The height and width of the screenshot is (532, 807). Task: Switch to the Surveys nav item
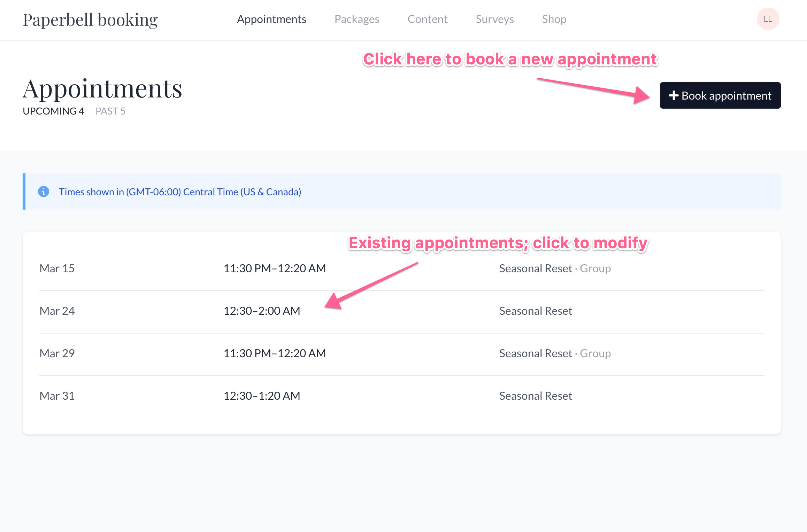[495, 19]
